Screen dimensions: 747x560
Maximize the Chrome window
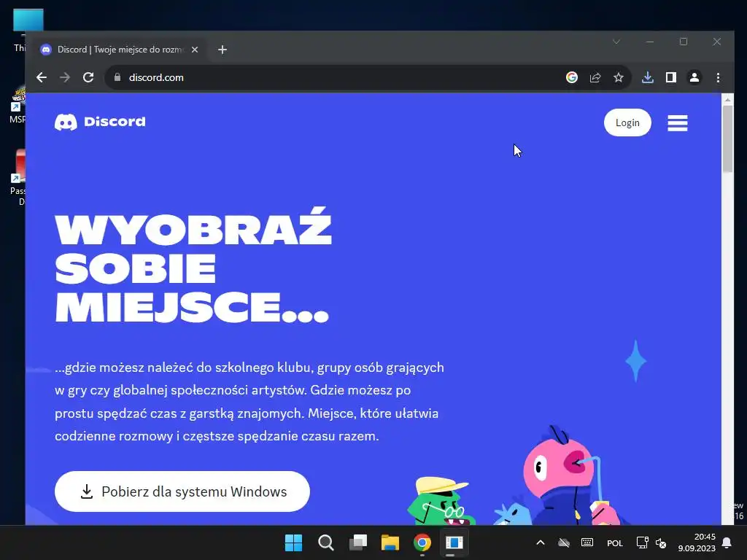point(683,42)
